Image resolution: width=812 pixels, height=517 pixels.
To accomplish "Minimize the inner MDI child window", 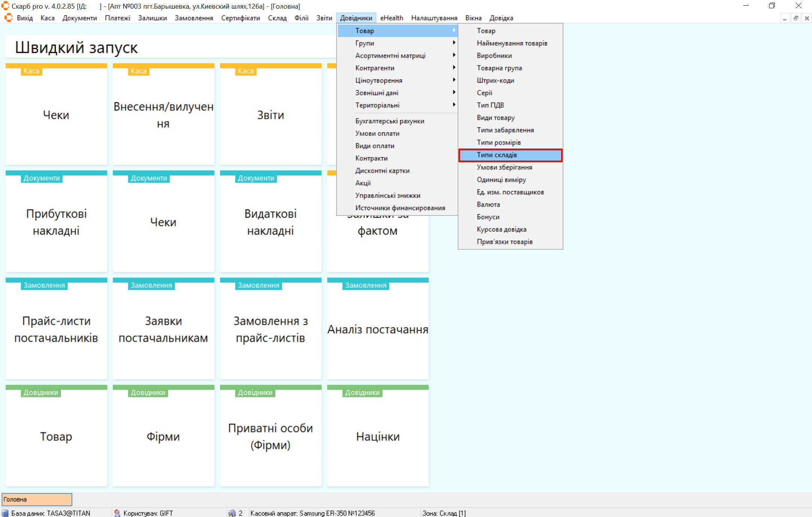I will [785, 18].
